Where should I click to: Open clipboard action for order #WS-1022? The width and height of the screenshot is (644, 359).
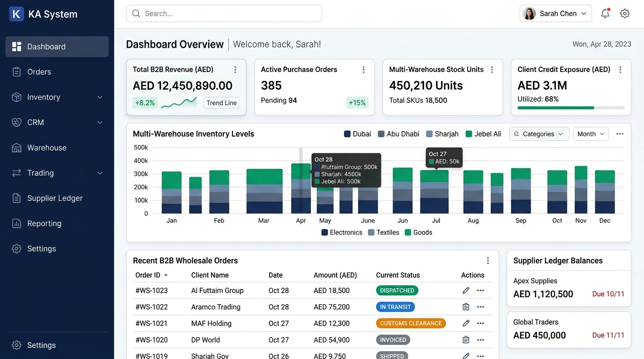pos(466,307)
